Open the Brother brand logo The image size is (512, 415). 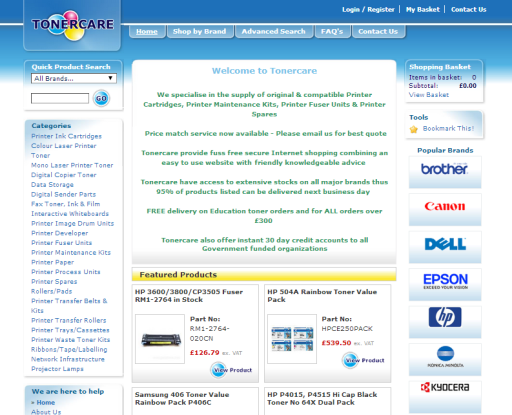(x=445, y=172)
